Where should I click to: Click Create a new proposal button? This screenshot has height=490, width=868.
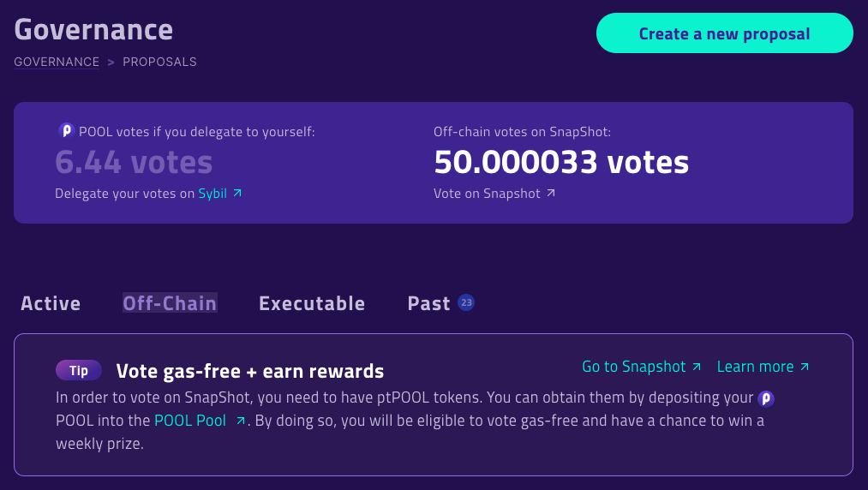pos(725,33)
